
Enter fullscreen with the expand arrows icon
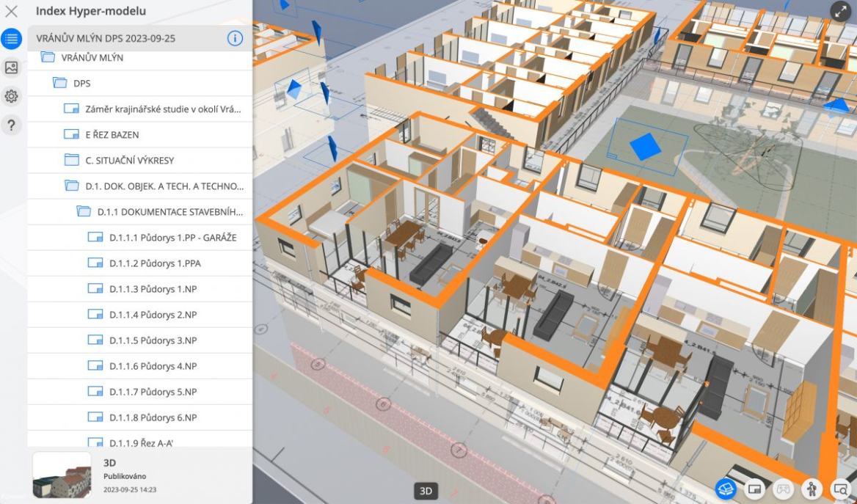click(841, 12)
